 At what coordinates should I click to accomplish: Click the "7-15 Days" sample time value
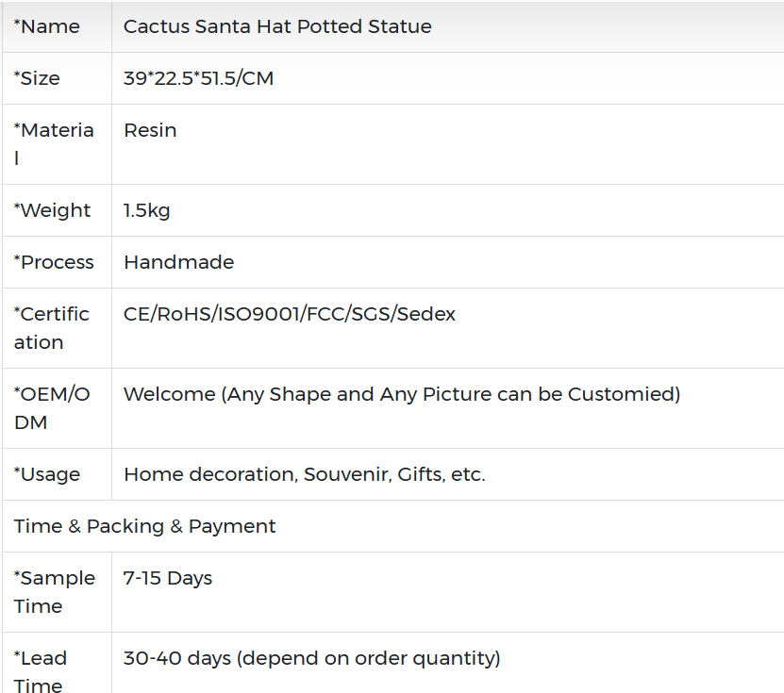(168, 578)
